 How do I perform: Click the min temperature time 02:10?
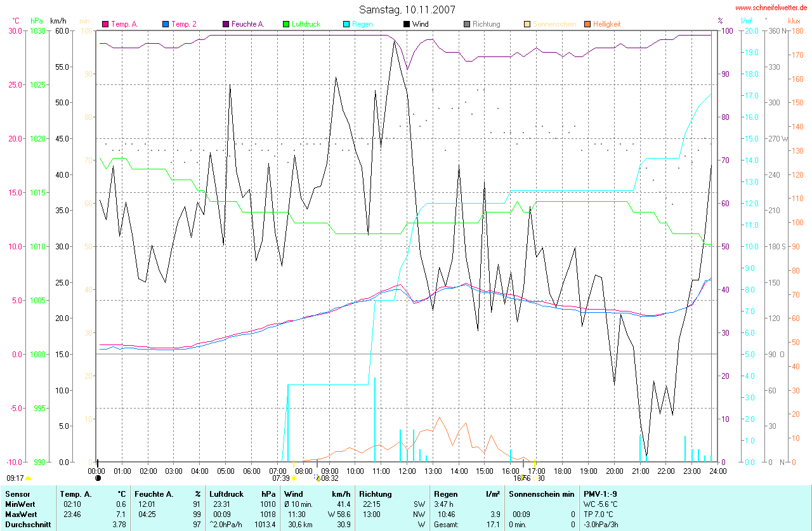click(x=73, y=504)
